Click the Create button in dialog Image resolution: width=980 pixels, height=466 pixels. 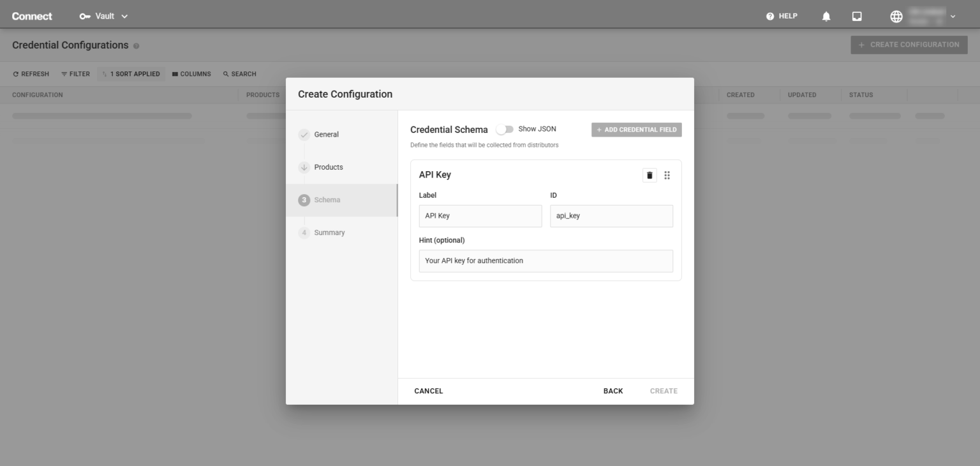(664, 391)
